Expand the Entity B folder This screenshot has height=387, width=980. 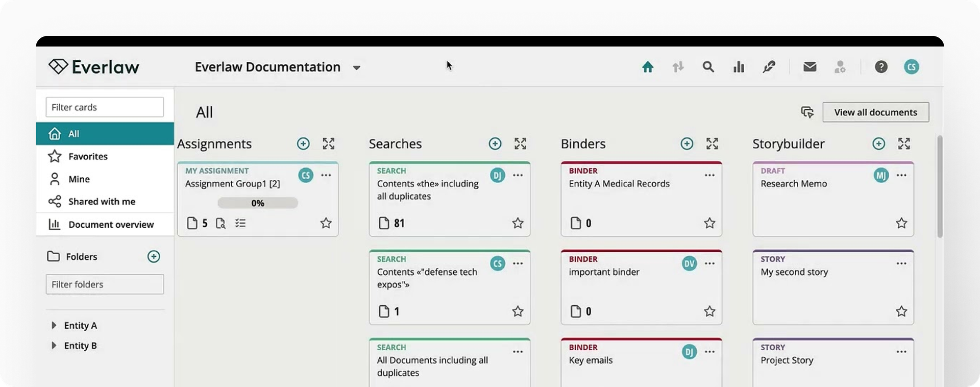pos(54,346)
